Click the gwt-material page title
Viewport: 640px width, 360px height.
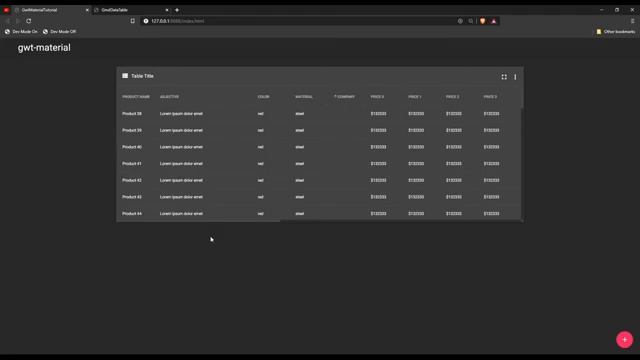pyautogui.click(x=44, y=48)
